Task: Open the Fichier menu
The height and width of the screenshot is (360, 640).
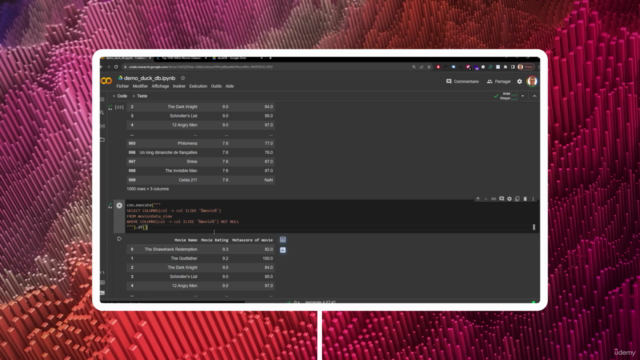Action: (x=122, y=87)
